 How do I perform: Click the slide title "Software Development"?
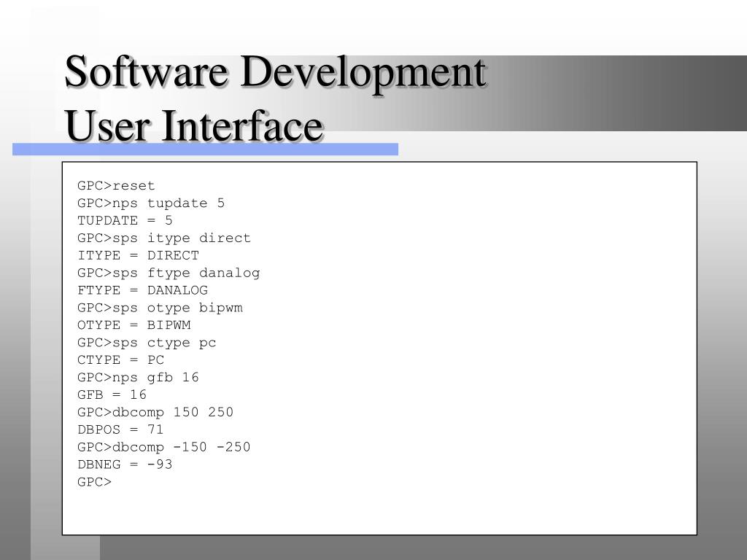click(x=275, y=72)
